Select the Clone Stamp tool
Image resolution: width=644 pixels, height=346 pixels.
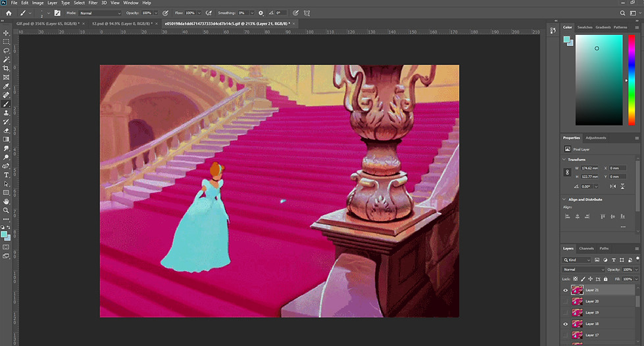[6, 112]
